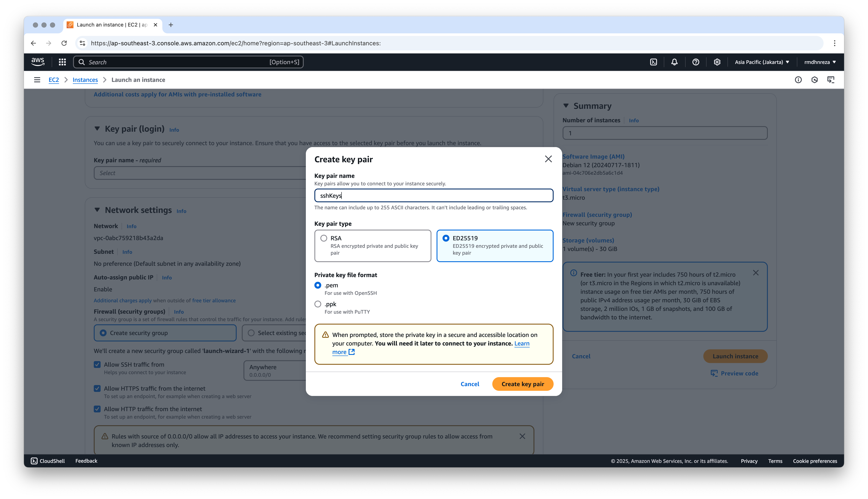This screenshot has height=499, width=868.
Task: Click the hexagon preferences icon near breadcrumbs
Action: 815,80
